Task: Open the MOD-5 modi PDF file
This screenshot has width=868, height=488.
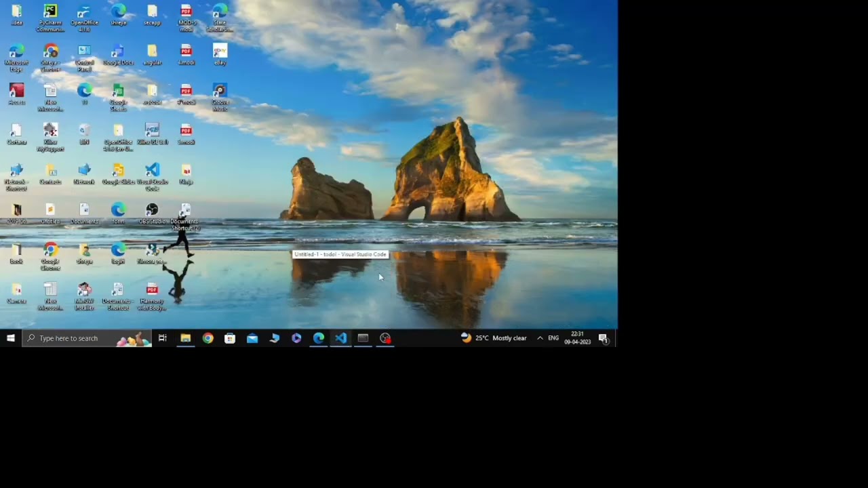Action: [x=186, y=18]
